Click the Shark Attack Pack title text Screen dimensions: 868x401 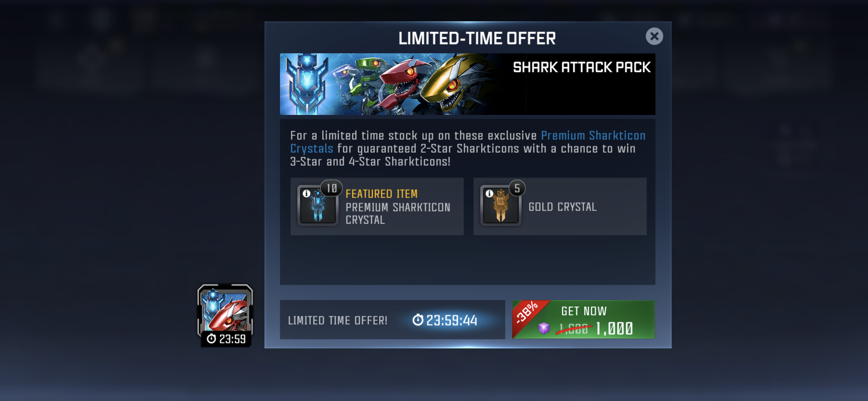pos(582,67)
